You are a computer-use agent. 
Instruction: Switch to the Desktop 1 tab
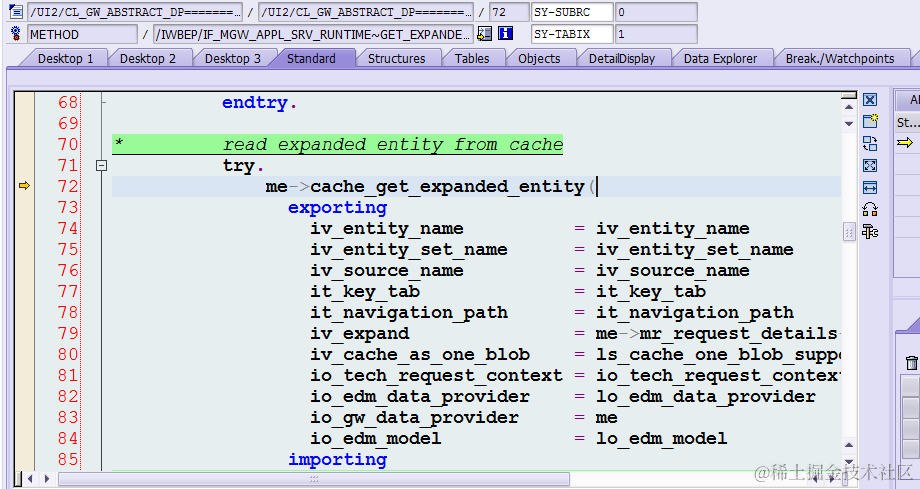tap(66, 58)
